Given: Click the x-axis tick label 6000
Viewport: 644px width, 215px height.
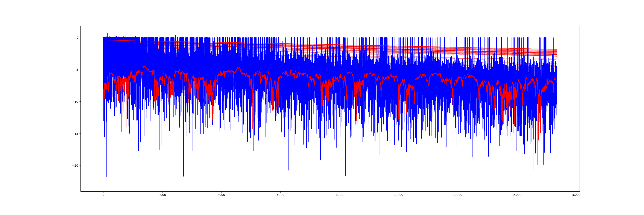Looking at the screenshot, I should pyautogui.click(x=281, y=195).
